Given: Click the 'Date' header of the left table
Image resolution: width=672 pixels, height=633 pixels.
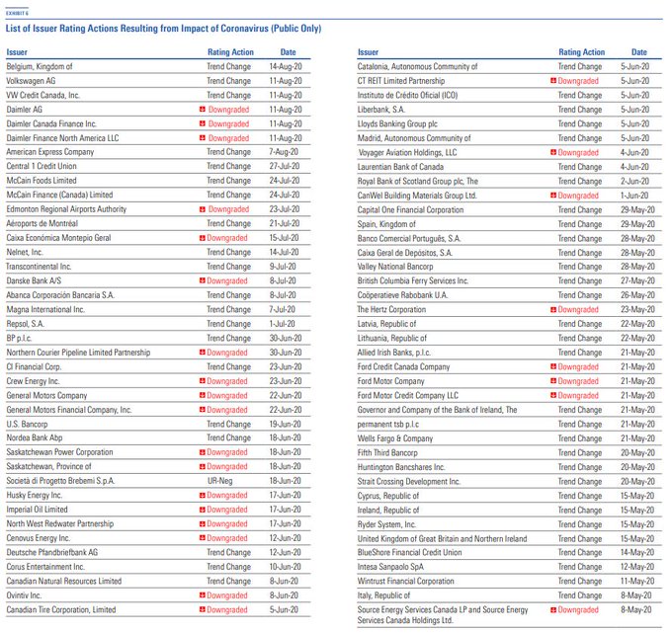Looking at the screenshot, I should 288,52.
